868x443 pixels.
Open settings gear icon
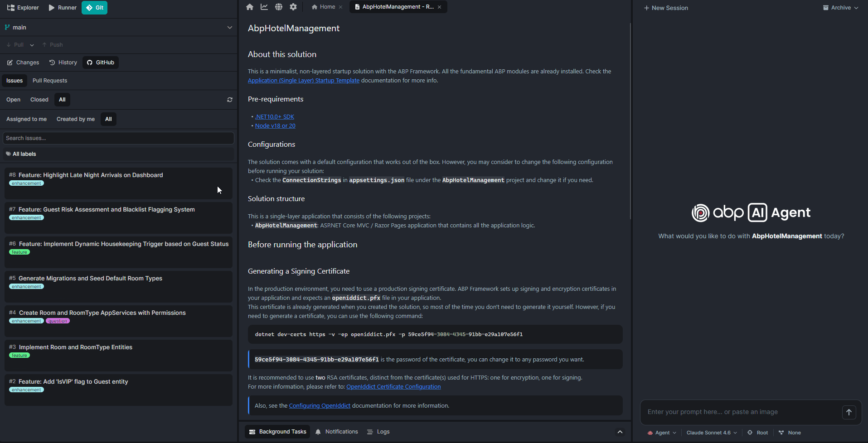click(293, 7)
